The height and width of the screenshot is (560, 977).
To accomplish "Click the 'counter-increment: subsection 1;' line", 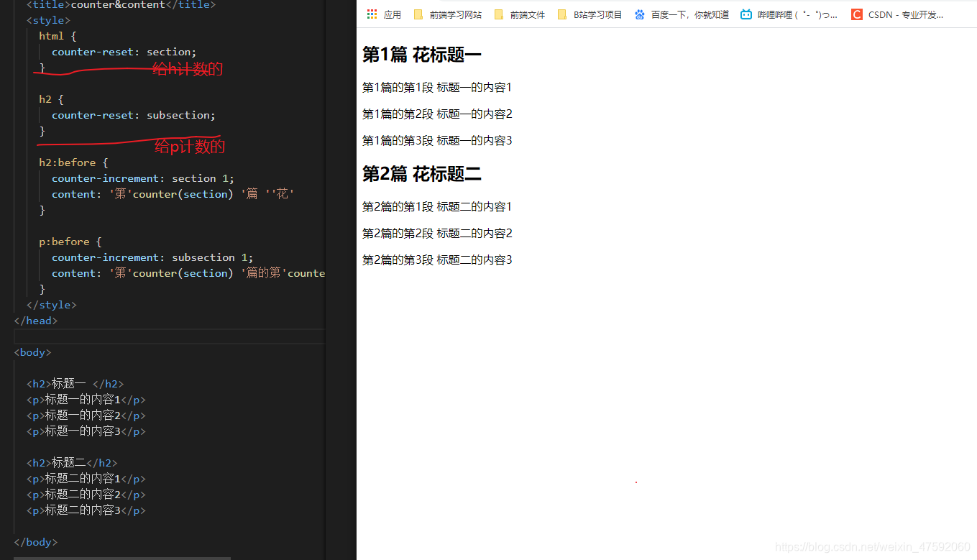I will (152, 257).
